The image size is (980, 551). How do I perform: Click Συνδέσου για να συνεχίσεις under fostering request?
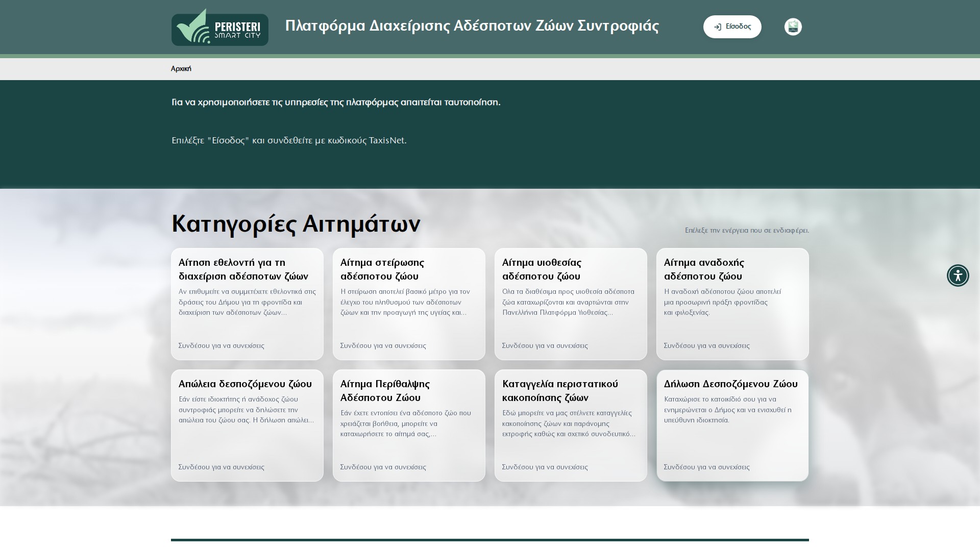(x=707, y=345)
